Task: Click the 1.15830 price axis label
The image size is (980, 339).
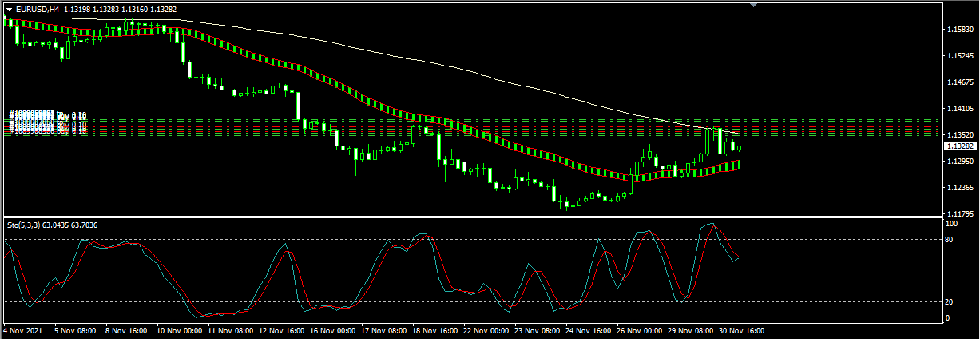Action: pyautogui.click(x=959, y=30)
